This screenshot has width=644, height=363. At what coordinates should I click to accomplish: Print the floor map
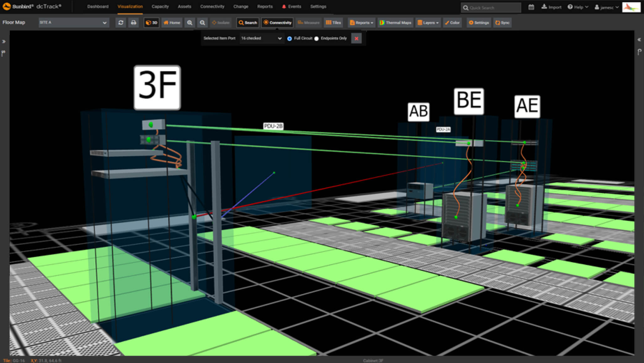click(x=134, y=23)
